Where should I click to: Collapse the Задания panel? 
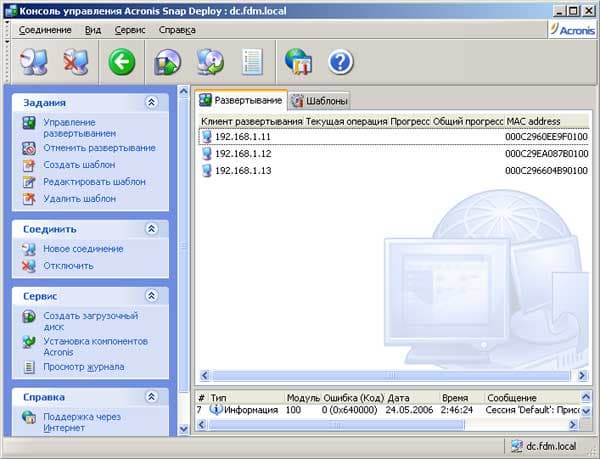(152, 102)
